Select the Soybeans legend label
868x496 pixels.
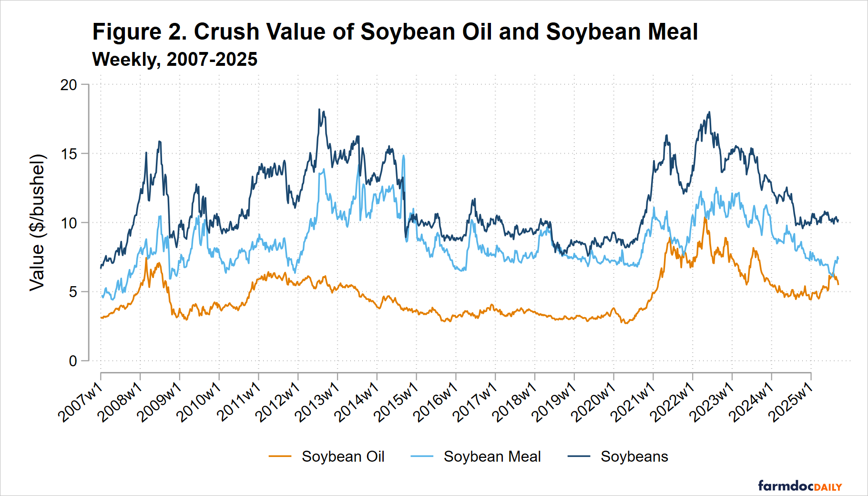point(634,456)
